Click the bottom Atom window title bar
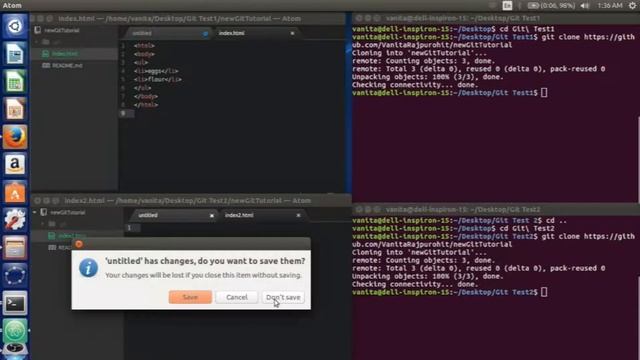The height and width of the screenshot is (360, 640). [x=191, y=200]
